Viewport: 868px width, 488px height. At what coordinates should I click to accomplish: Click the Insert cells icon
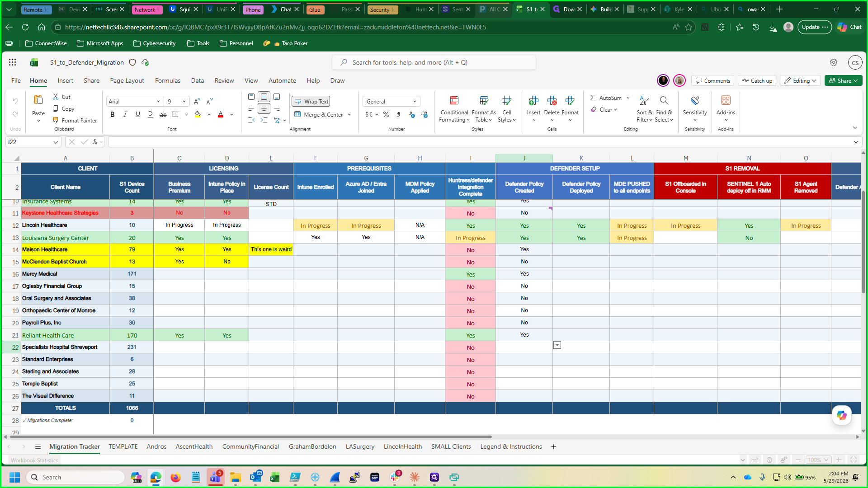click(533, 100)
